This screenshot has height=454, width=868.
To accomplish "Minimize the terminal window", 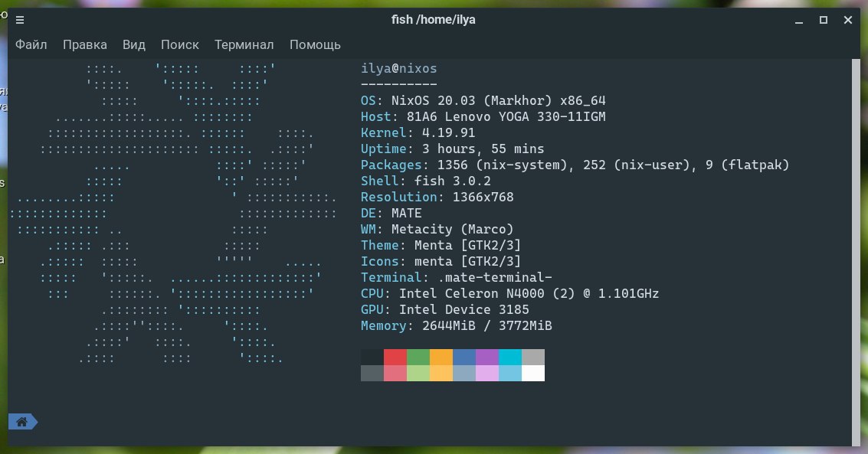I will pyautogui.click(x=799, y=21).
